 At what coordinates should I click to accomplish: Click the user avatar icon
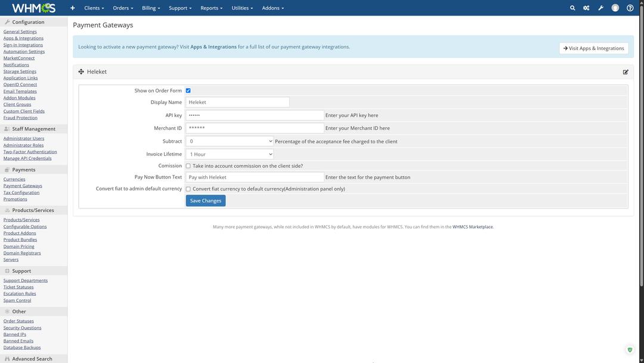click(x=615, y=8)
